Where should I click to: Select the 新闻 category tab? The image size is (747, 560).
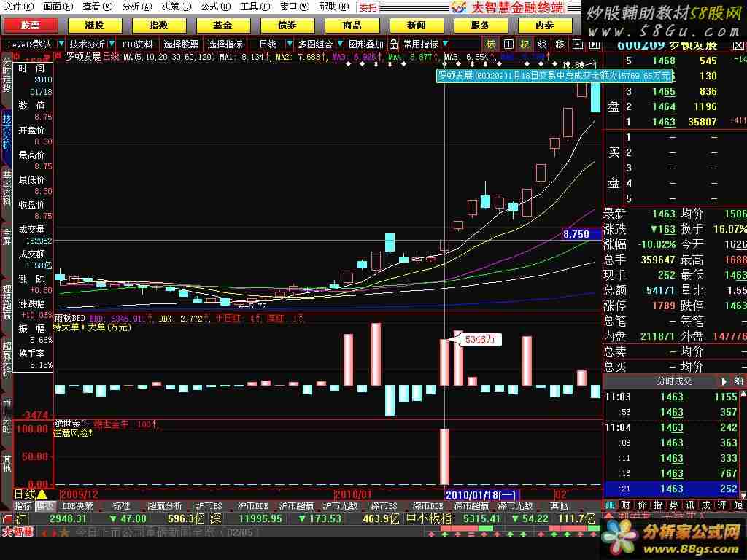click(417, 26)
